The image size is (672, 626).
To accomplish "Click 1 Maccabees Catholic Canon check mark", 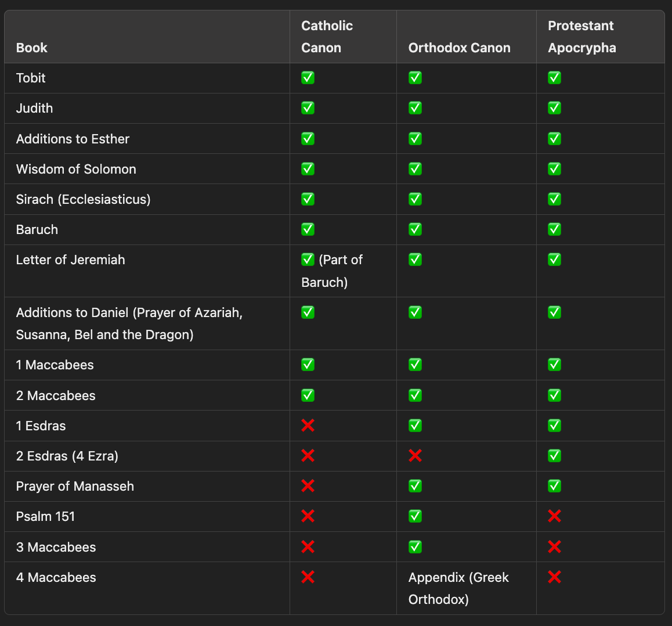I will click(308, 365).
